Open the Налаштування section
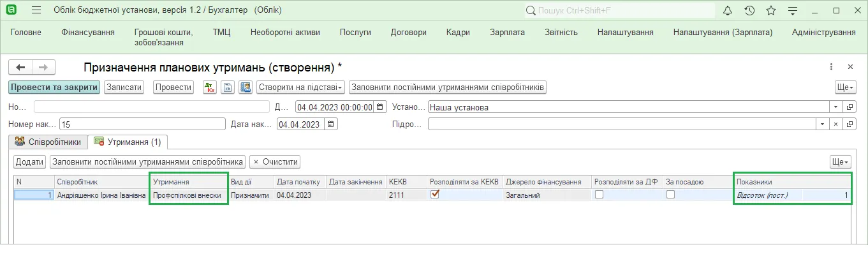 click(626, 33)
